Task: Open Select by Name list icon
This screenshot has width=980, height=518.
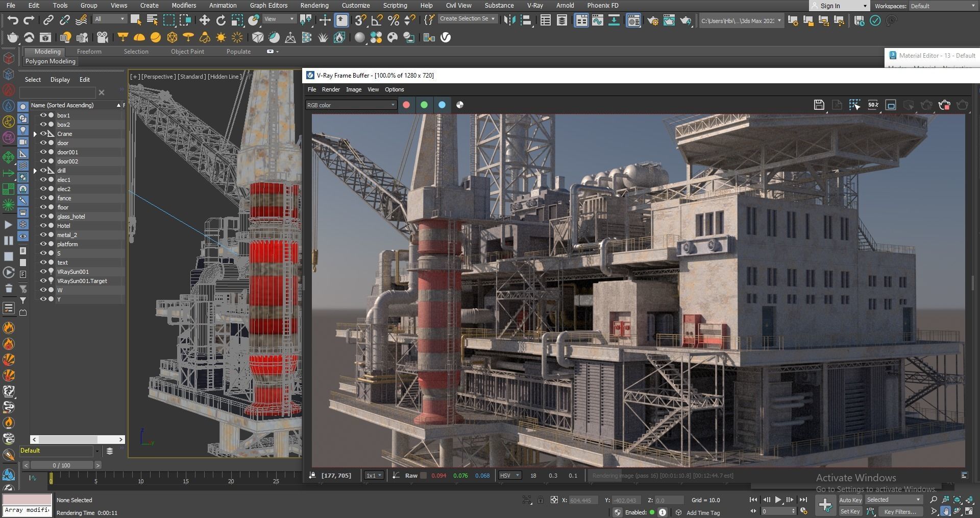Action: [152, 20]
